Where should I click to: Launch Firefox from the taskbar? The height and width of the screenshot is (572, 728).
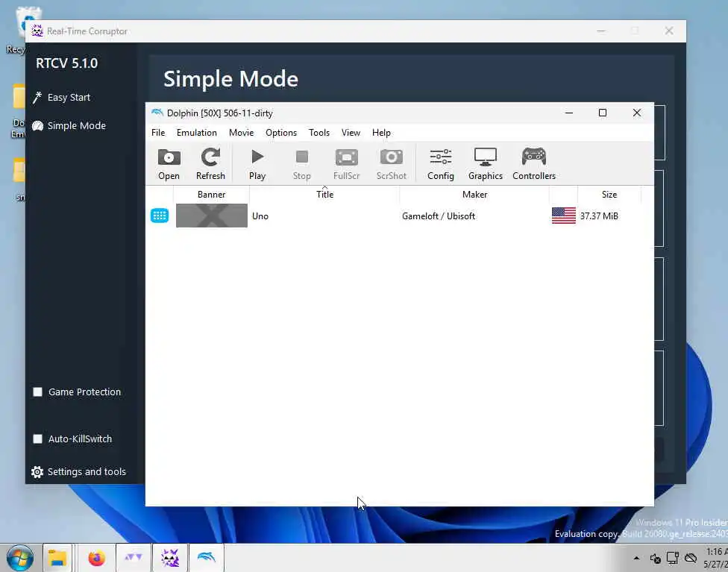[x=96, y=558]
